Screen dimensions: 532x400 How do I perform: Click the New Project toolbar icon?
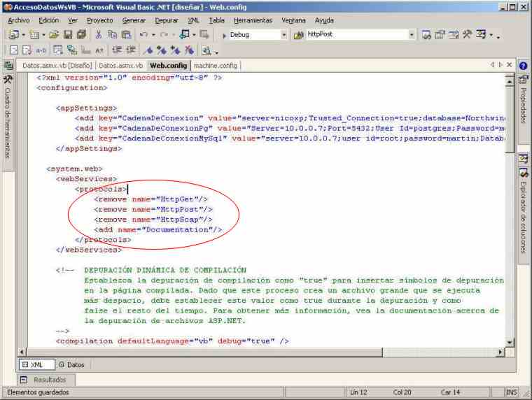[x=14, y=34]
